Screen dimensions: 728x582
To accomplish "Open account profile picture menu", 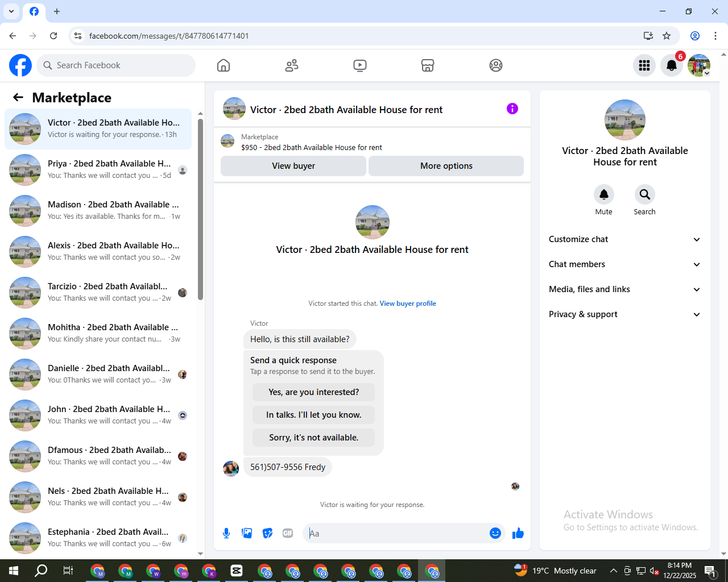I will tap(699, 65).
